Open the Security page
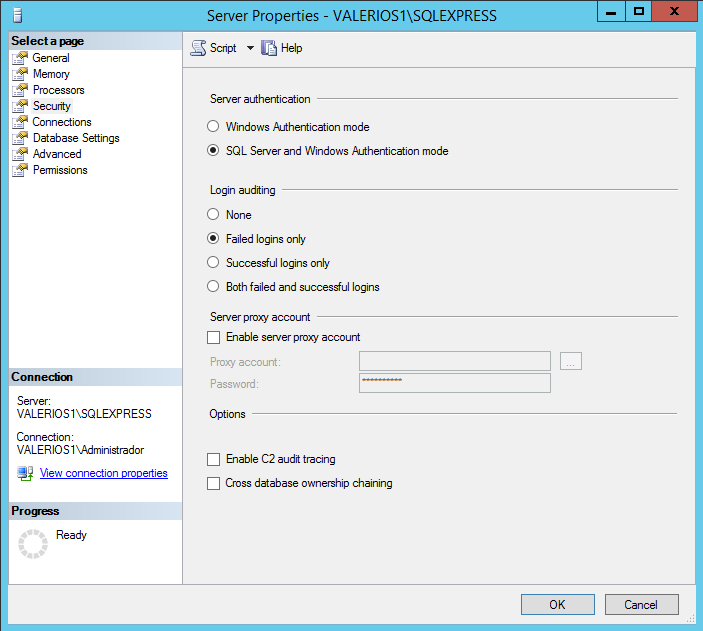Viewport: 703px width, 631px height. (x=52, y=106)
